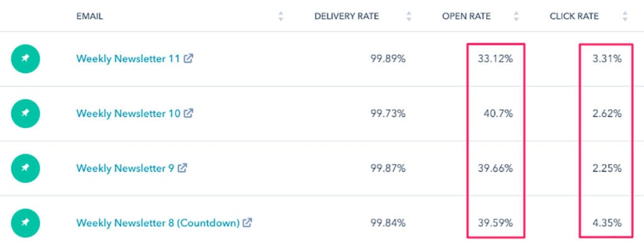Click the pin icon for Weekly Newsletter 8 (Countdown)
644x245 pixels.
pyautogui.click(x=25, y=223)
